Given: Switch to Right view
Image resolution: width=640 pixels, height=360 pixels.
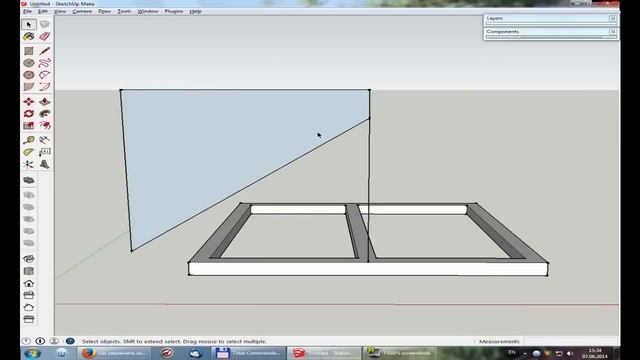Looking at the screenshot, I should coord(29,295).
